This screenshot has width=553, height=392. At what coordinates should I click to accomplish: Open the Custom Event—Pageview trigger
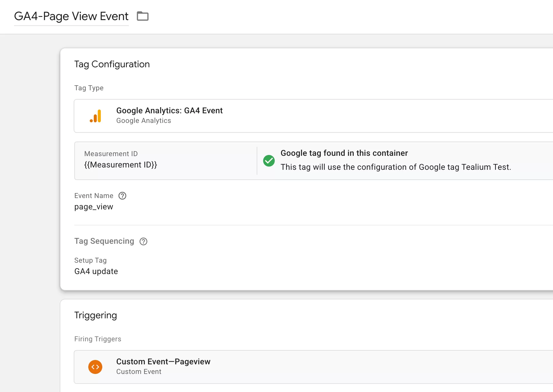click(314, 367)
